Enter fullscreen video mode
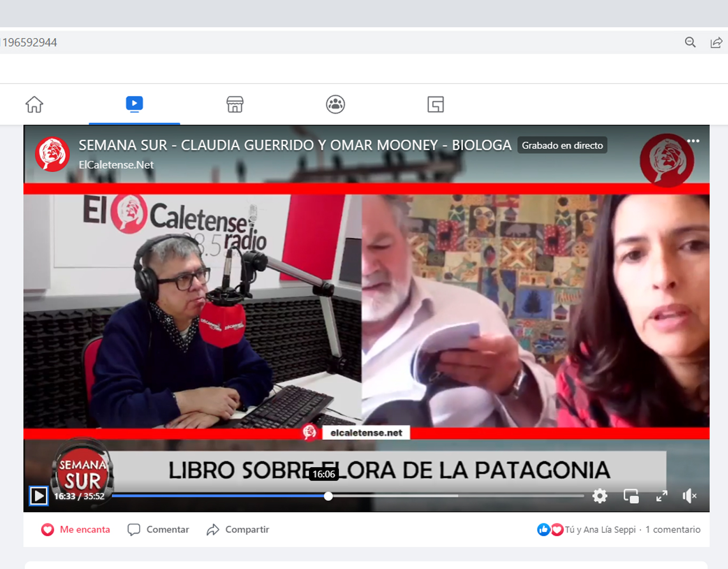Viewport: 728px width, 569px height. coord(662,496)
